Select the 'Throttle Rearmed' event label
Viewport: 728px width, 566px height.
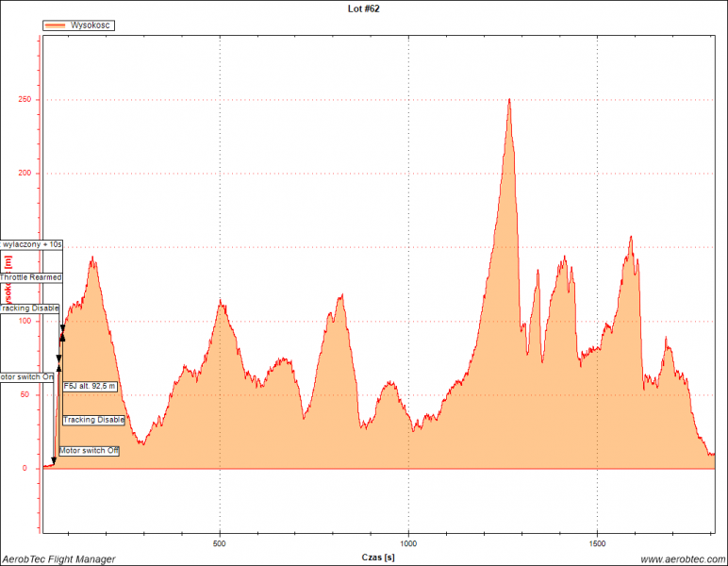coord(31,277)
